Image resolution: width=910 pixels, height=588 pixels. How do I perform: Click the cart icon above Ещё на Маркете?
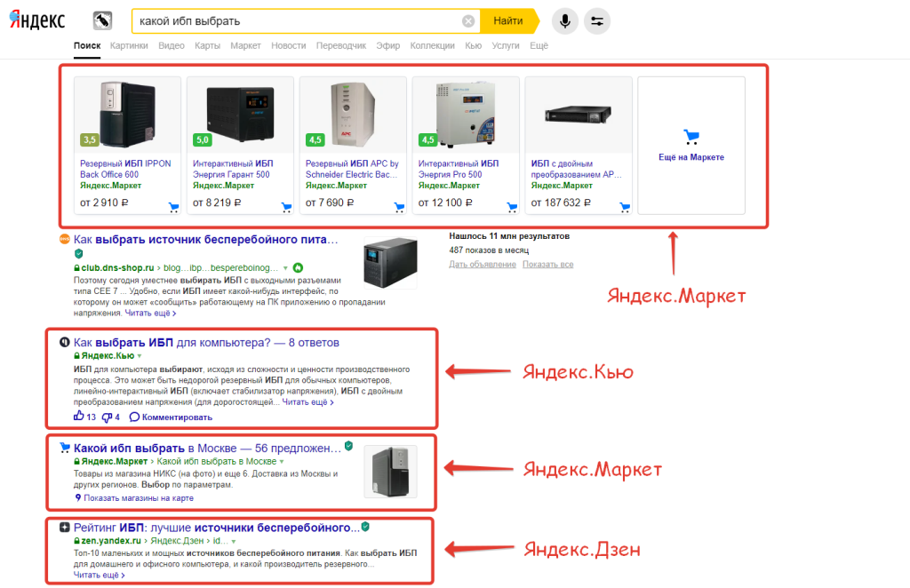pos(691,137)
